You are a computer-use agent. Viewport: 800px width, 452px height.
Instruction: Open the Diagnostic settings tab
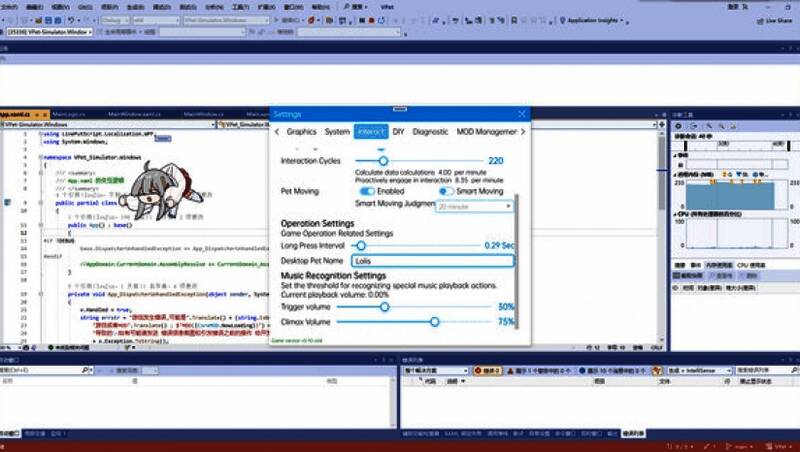[430, 131]
